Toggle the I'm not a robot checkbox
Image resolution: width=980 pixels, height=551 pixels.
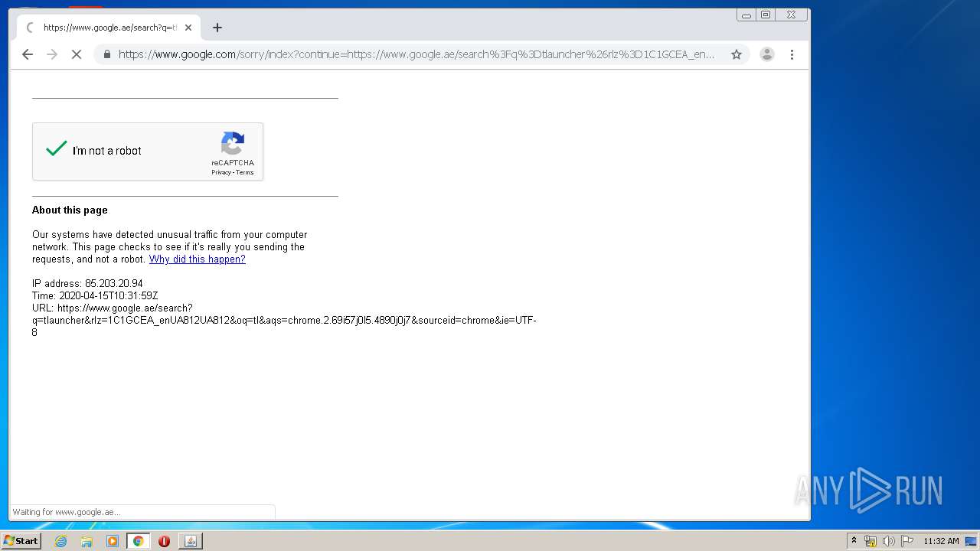[x=57, y=149]
